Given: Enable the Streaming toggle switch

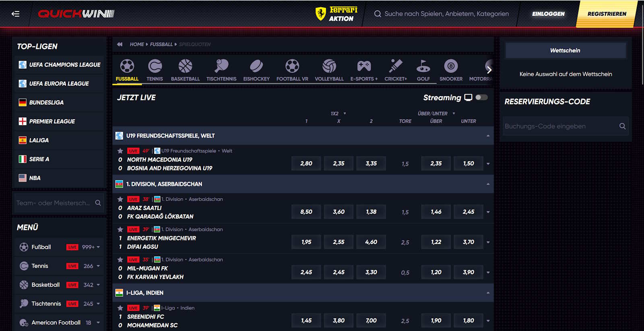Looking at the screenshot, I should click(x=481, y=97).
